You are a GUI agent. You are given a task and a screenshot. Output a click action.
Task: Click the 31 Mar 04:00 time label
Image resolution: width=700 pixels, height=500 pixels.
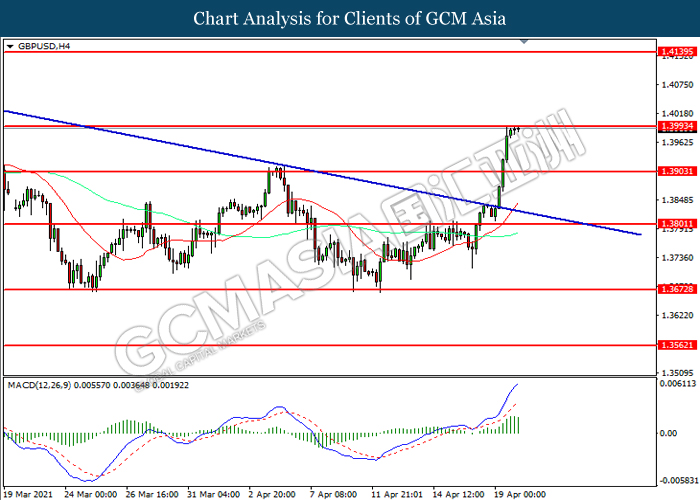[214, 494]
